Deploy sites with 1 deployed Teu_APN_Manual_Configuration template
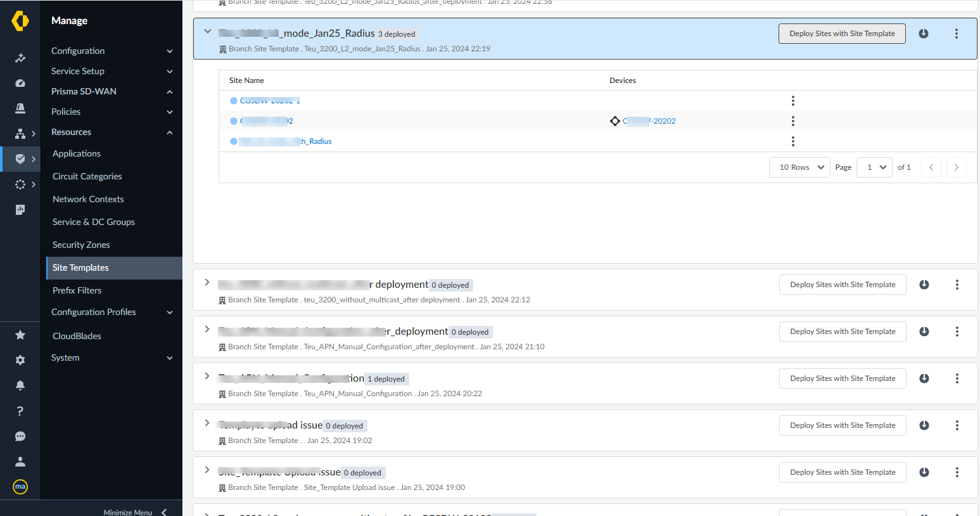 click(843, 378)
